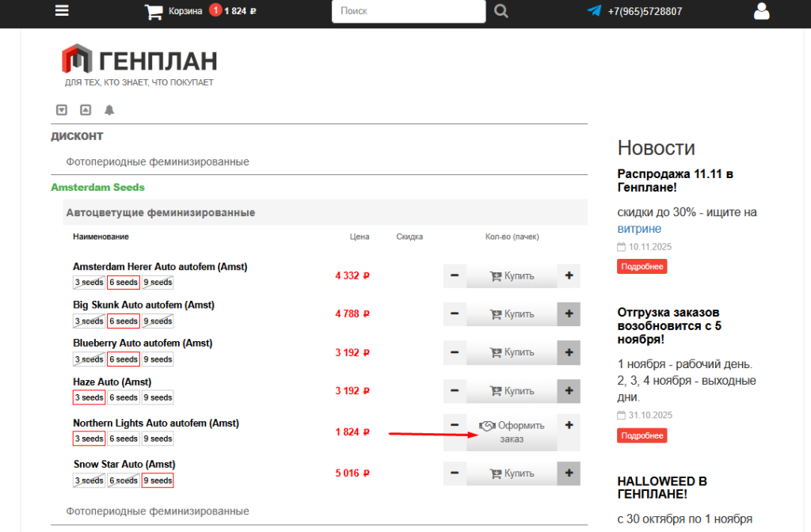Open the Amsterdam Seeds brand section
This screenshot has height=532, width=811.
[97, 188]
